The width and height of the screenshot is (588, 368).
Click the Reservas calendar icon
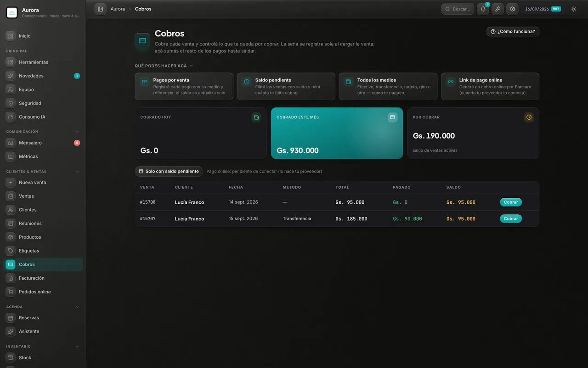11,318
